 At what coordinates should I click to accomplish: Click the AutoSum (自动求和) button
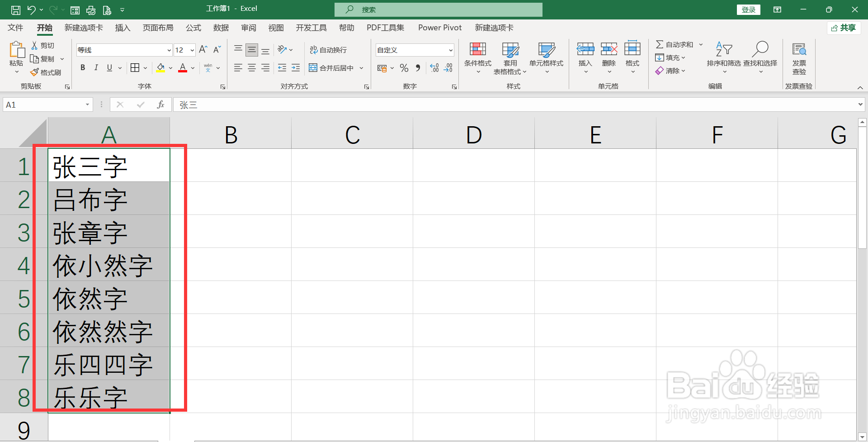(x=674, y=44)
